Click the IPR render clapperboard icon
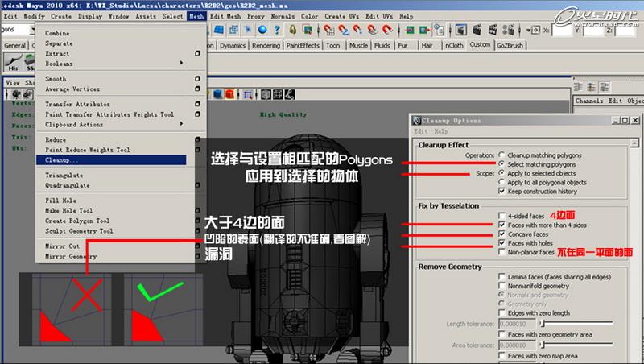The image size is (644, 364). pos(493,30)
